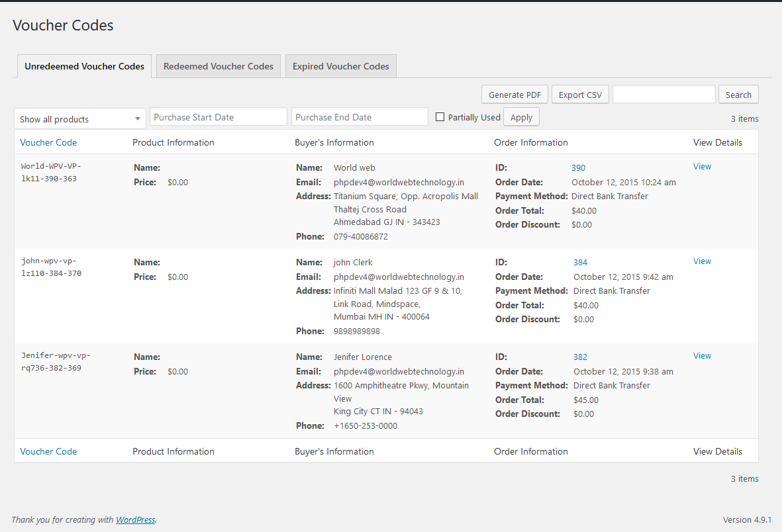View details for World web voucher
The image size is (782, 532).
pyautogui.click(x=702, y=167)
